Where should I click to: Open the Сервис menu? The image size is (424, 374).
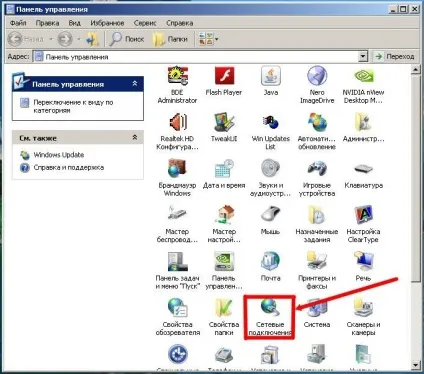[x=145, y=23]
